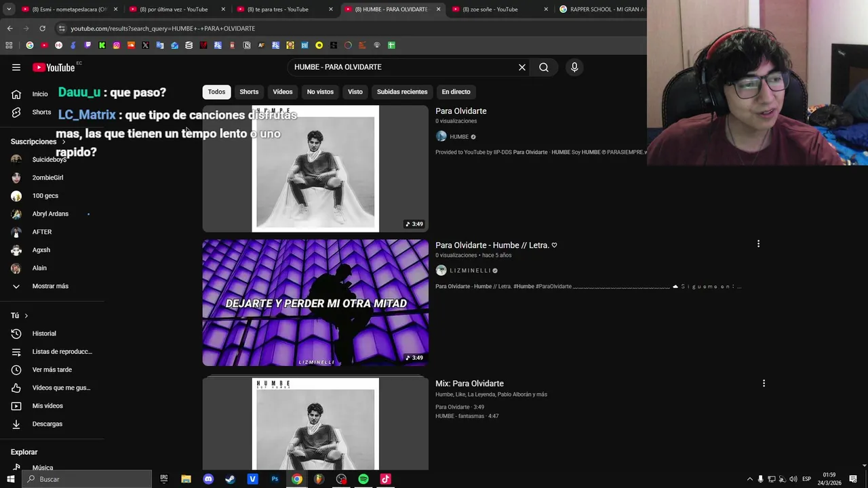
Task: Open the Para Olvidarte video title
Action: pyautogui.click(x=461, y=111)
